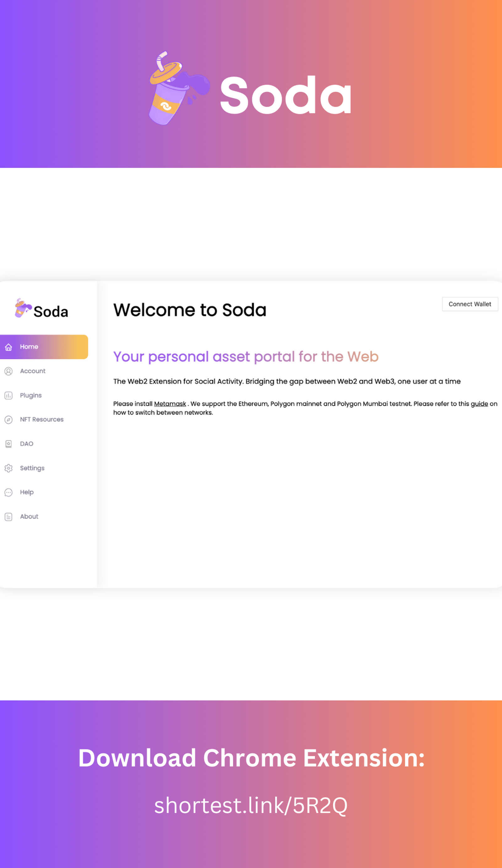Click the Account person icon
The width and height of the screenshot is (502, 868).
tap(8, 371)
